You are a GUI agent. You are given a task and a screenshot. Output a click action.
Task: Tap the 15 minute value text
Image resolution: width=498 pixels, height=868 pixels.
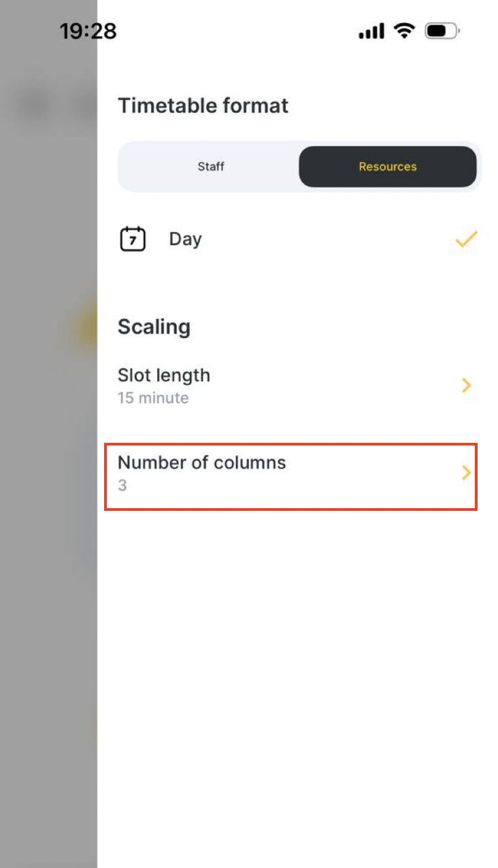[153, 398]
